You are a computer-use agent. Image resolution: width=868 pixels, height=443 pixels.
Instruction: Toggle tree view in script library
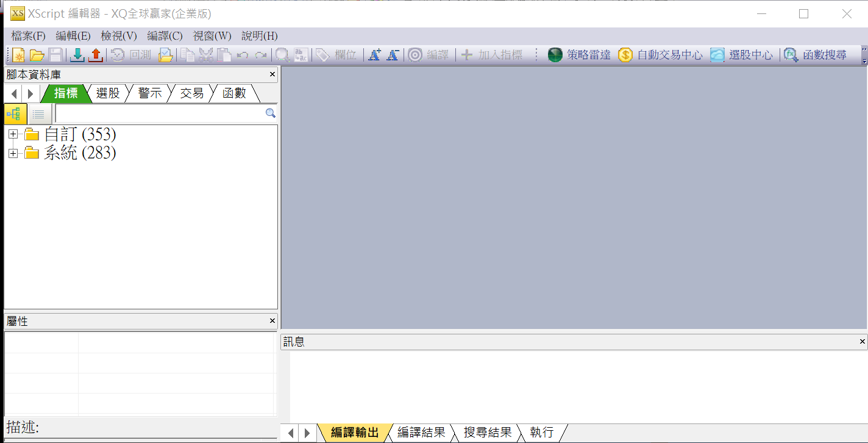(15, 113)
